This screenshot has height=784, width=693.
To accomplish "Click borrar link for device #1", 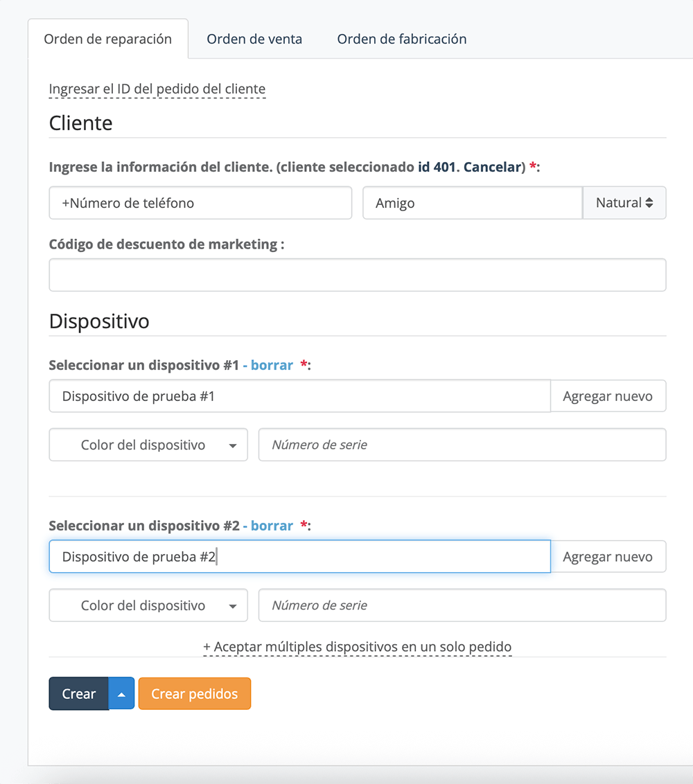I will [272, 365].
